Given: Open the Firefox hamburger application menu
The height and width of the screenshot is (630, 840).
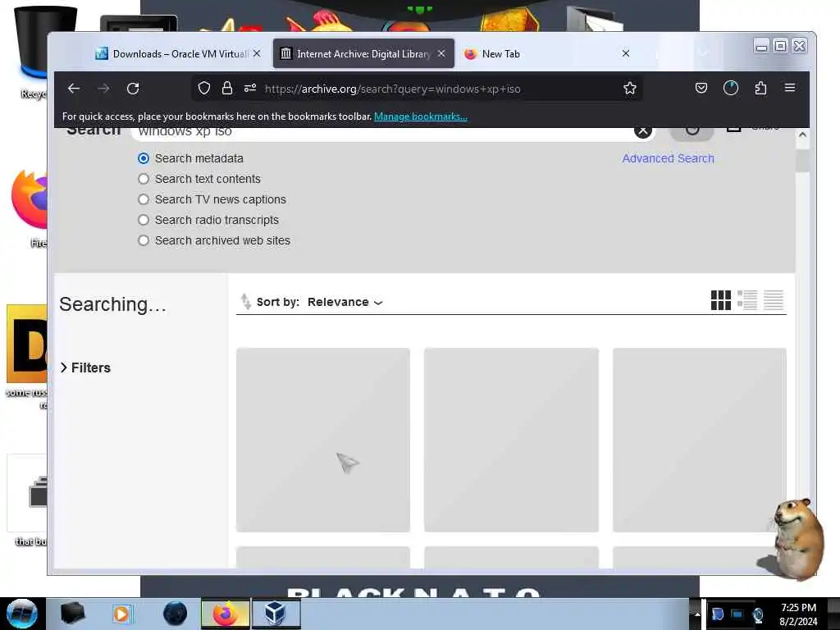Looking at the screenshot, I should tap(790, 88).
